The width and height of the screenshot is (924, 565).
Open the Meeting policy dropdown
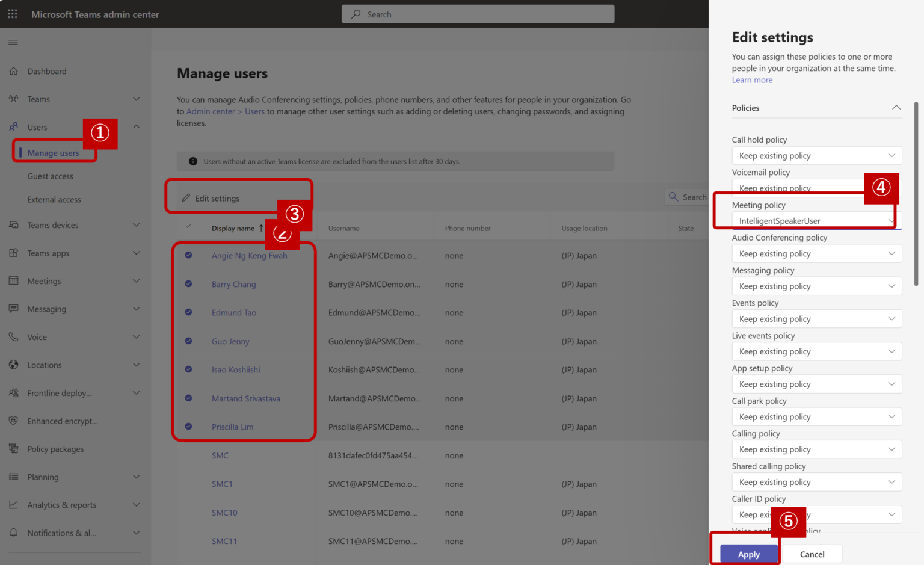pos(816,221)
